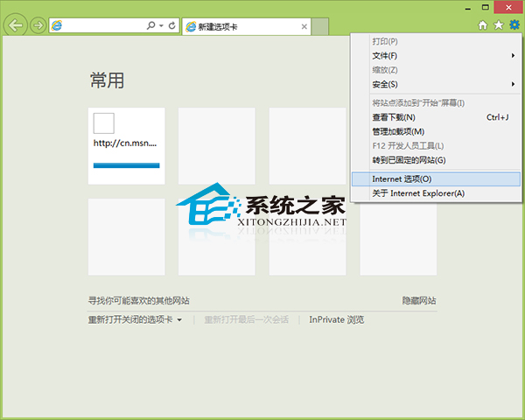Image resolution: width=525 pixels, height=420 pixels.
Task: Click the search magnifier in address bar
Action: 151,25
